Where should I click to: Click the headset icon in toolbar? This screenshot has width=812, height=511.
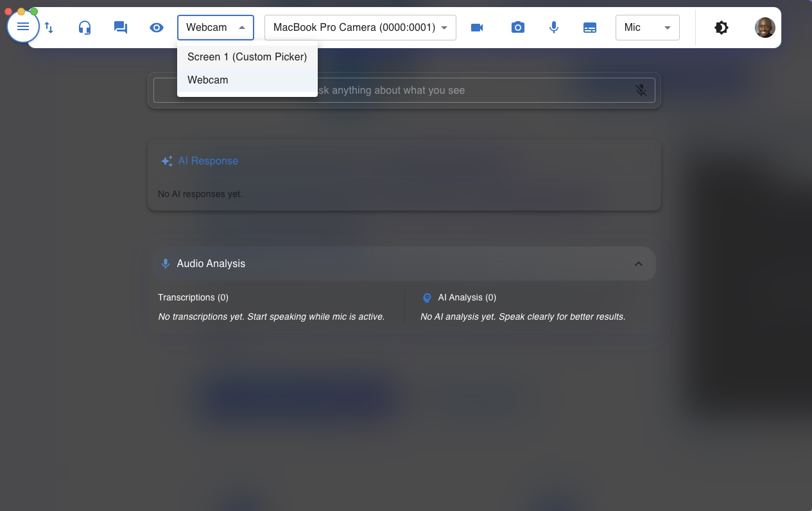pos(85,28)
